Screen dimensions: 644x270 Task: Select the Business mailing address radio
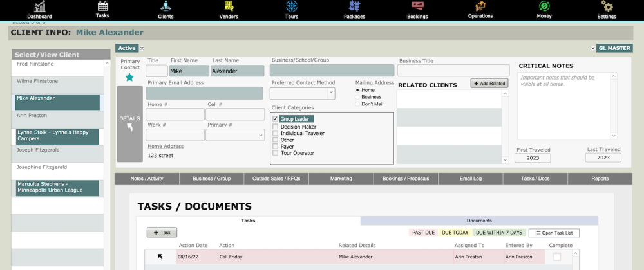tap(357, 97)
